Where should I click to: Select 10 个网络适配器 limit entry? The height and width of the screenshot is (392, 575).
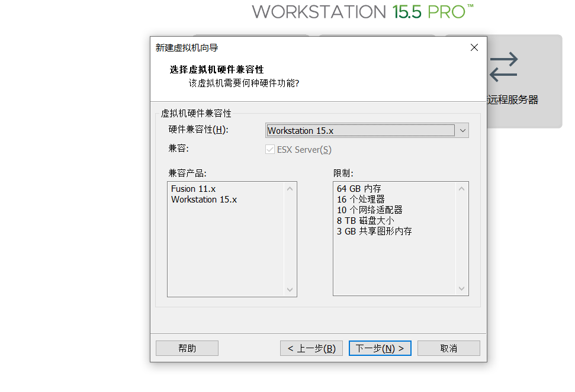tap(370, 210)
